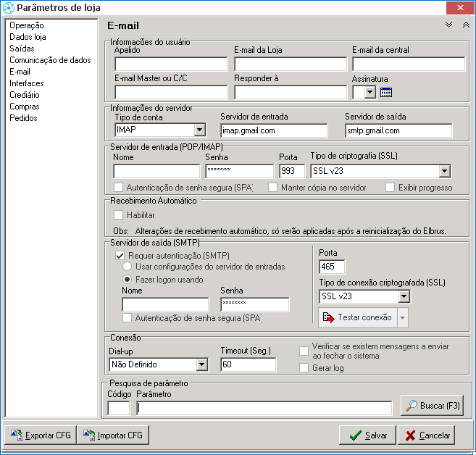Enable the Habilitar automatic receiving checkbox
The width and height of the screenshot is (476, 455).
tap(119, 215)
